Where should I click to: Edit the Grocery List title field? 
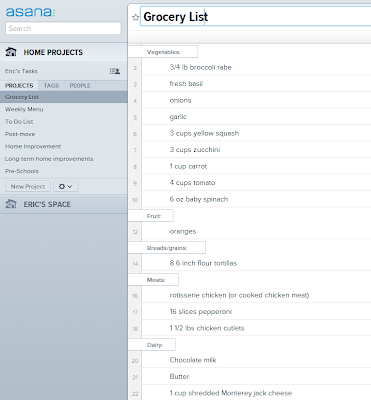click(256, 16)
